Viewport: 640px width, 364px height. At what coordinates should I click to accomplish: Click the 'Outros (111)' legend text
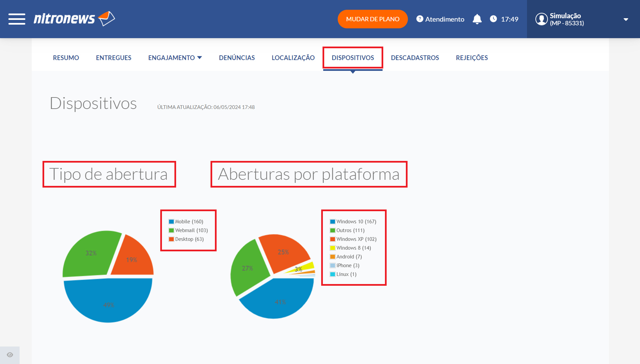pyautogui.click(x=351, y=230)
